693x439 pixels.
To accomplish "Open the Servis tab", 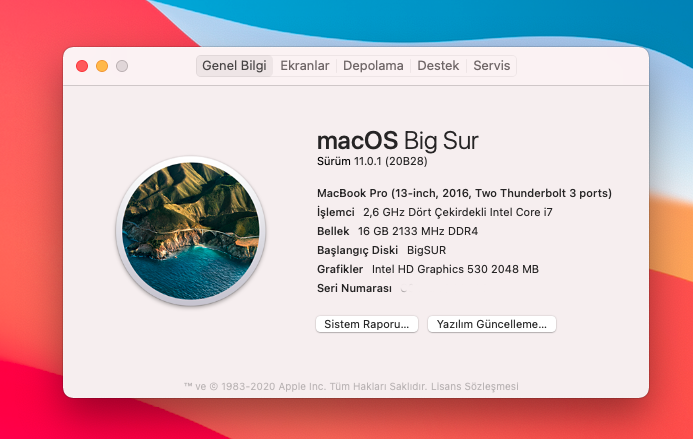I will pos(491,66).
